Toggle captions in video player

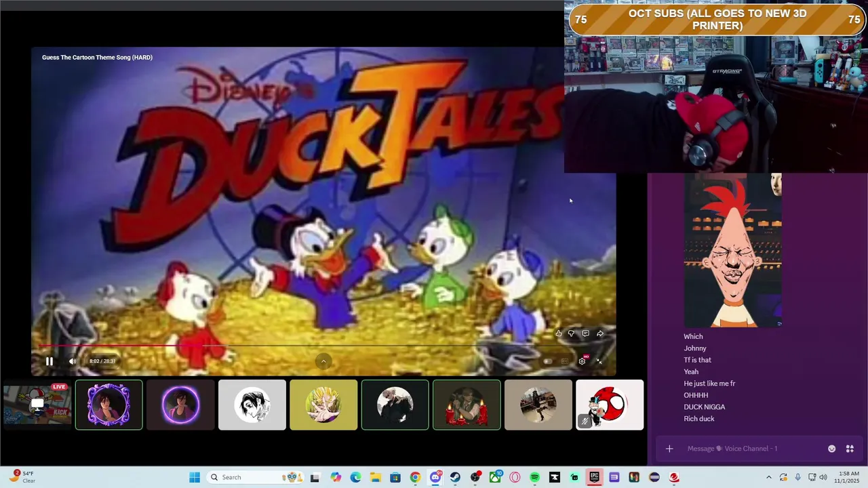click(x=564, y=361)
